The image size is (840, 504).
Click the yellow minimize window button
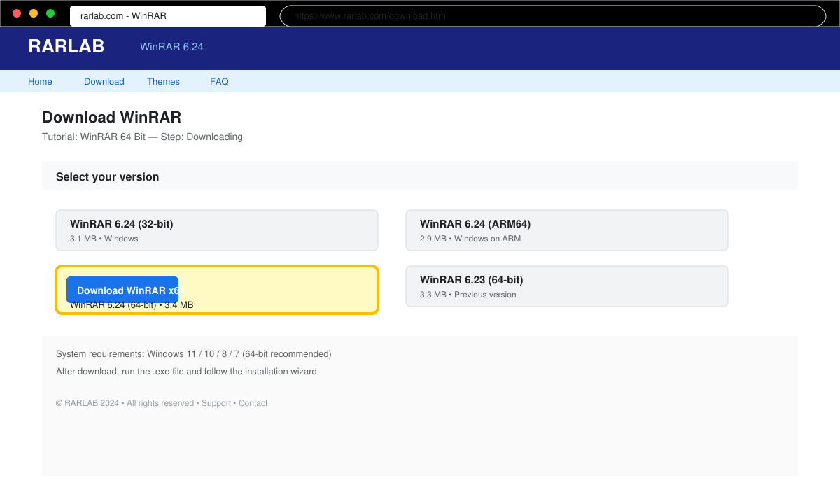coord(34,13)
